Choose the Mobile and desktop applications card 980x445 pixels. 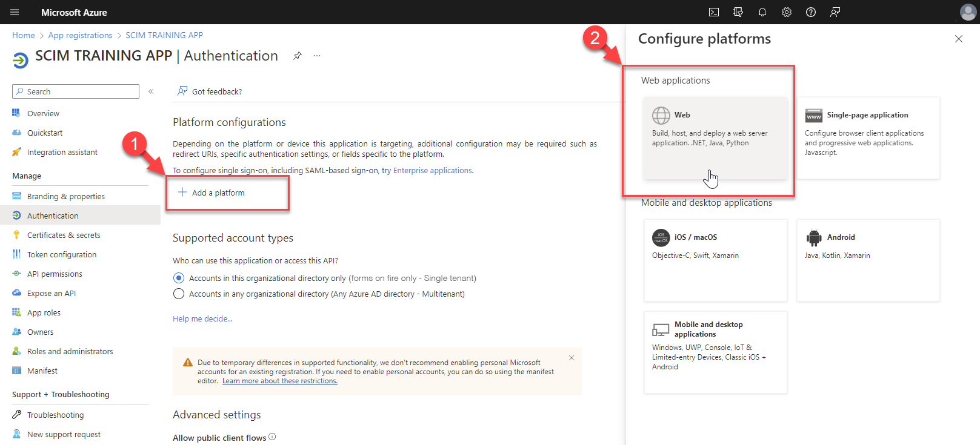[x=715, y=352]
